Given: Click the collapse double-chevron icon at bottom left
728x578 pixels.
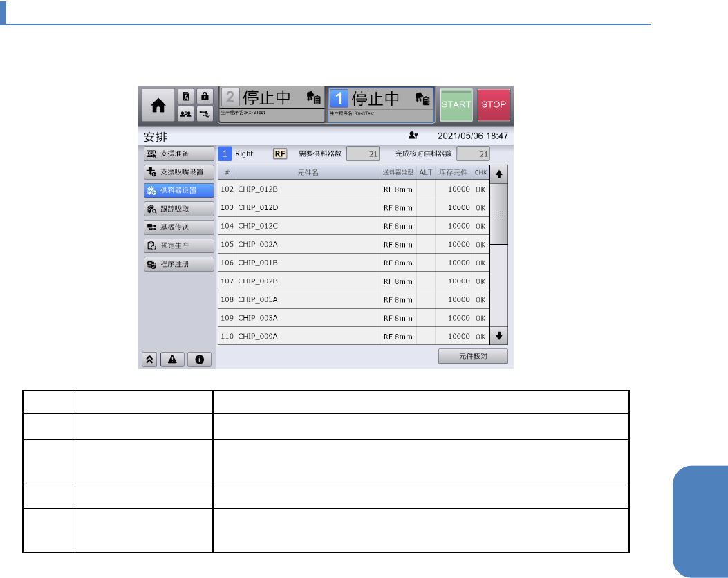Looking at the screenshot, I should pyautogui.click(x=149, y=360).
